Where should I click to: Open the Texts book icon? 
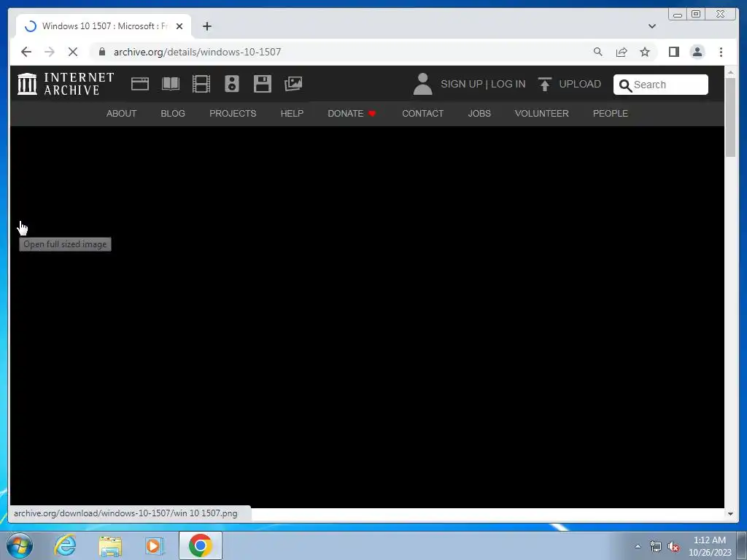pos(171,84)
